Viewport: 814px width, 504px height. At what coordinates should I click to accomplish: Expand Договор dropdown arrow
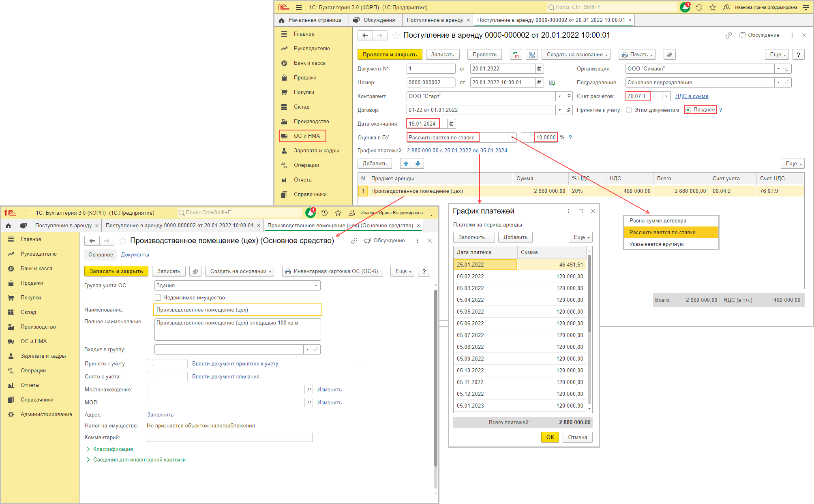559,110
